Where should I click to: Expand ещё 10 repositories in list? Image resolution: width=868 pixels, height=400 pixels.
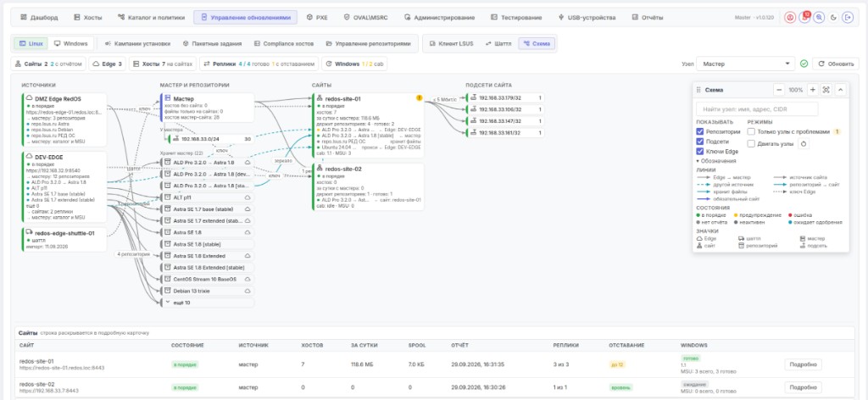[207, 303]
